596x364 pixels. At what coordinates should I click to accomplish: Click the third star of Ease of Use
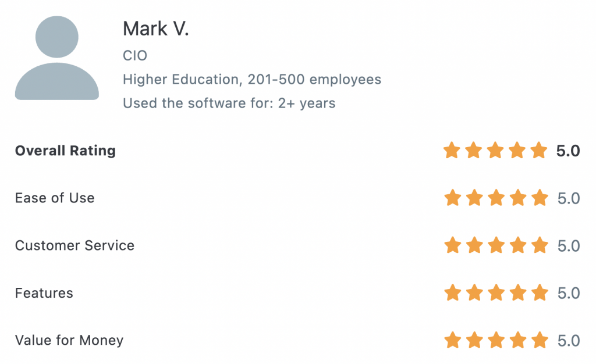[x=496, y=198]
